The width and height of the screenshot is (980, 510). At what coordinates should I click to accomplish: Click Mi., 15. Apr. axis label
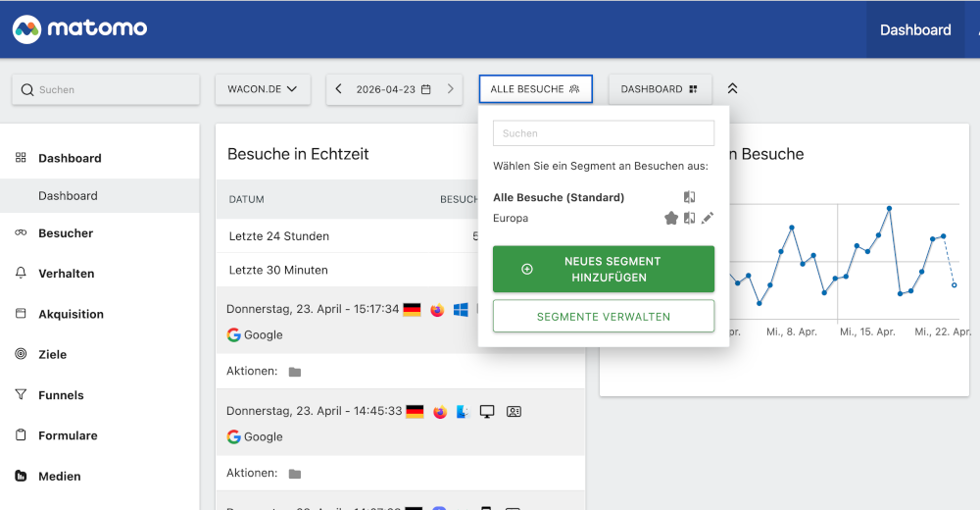point(867,331)
